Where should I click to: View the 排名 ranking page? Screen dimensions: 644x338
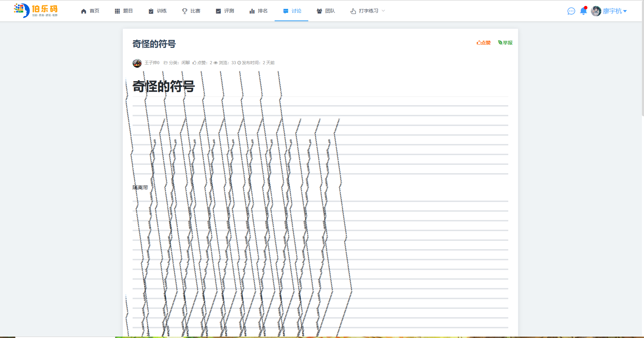coord(259,11)
